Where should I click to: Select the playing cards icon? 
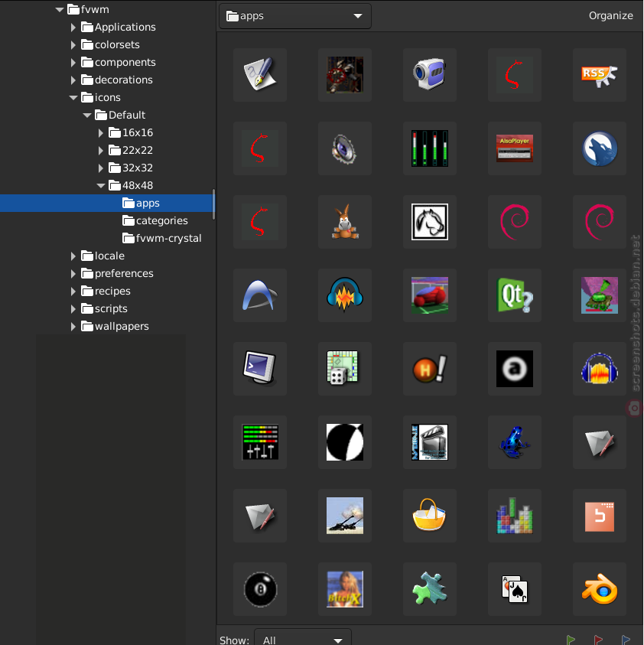coord(515,589)
